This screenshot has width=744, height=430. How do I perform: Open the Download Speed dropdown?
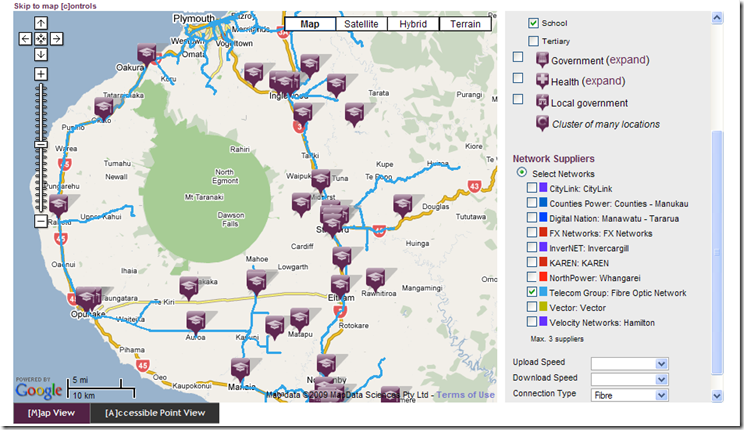tap(630, 379)
